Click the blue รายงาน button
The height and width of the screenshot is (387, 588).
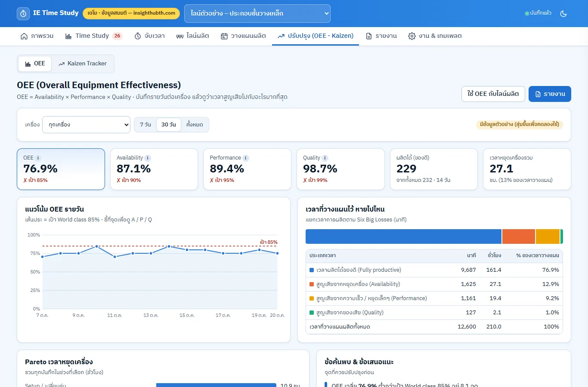pos(550,94)
